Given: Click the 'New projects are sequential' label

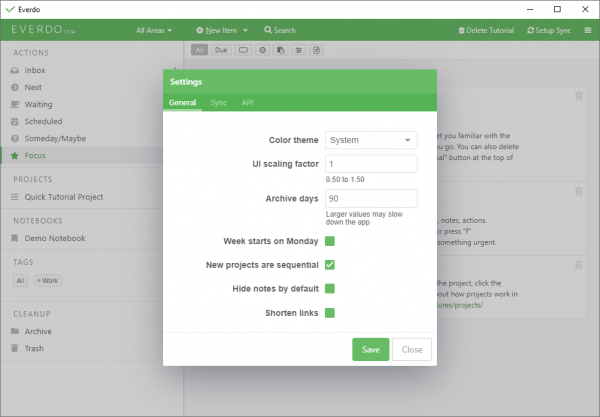Looking at the screenshot, I should [262, 265].
